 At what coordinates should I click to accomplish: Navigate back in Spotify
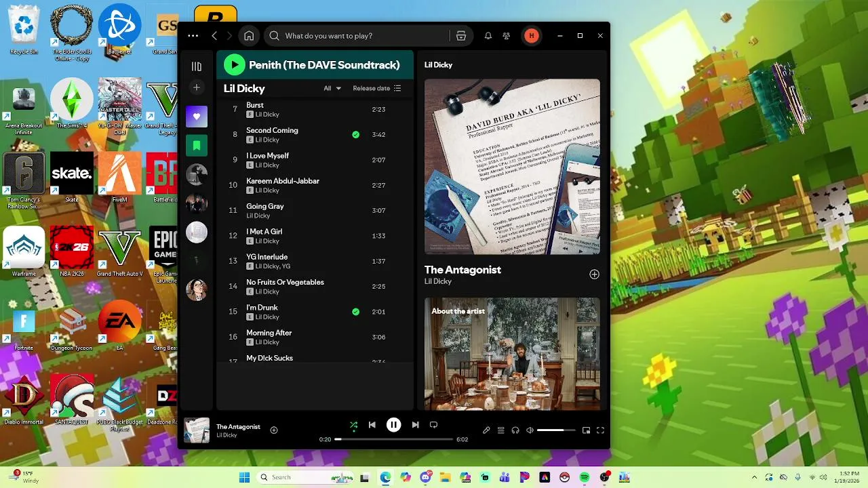point(214,36)
